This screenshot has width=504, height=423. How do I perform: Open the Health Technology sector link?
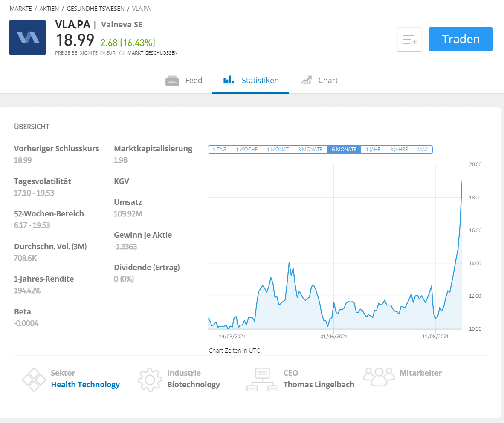tap(85, 385)
